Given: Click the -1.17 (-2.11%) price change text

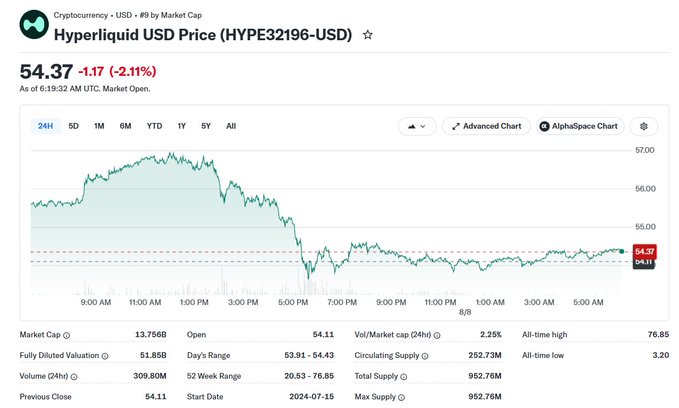Looking at the screenshot, I should point(117,71).
